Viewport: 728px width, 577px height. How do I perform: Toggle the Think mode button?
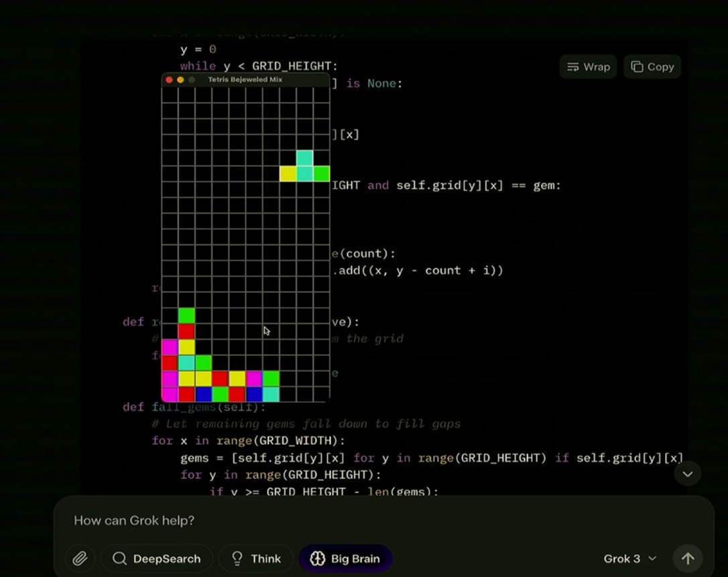click(x=256, y=558)
